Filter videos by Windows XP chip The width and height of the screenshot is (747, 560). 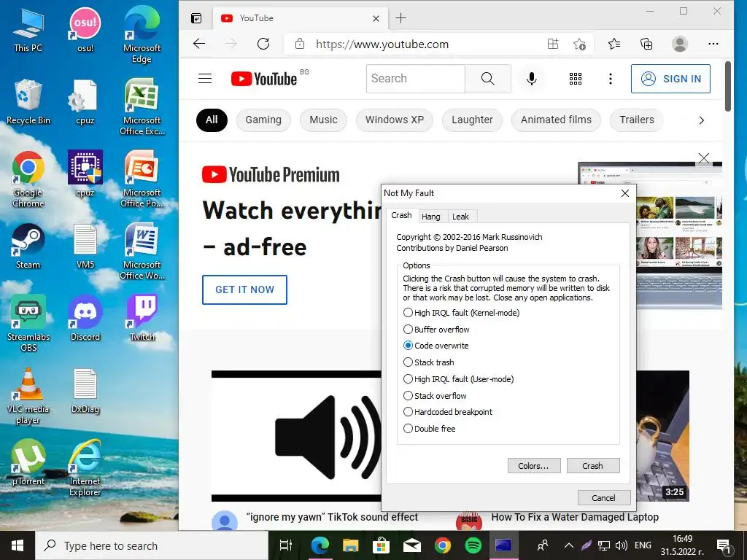[x=395, y=120]
